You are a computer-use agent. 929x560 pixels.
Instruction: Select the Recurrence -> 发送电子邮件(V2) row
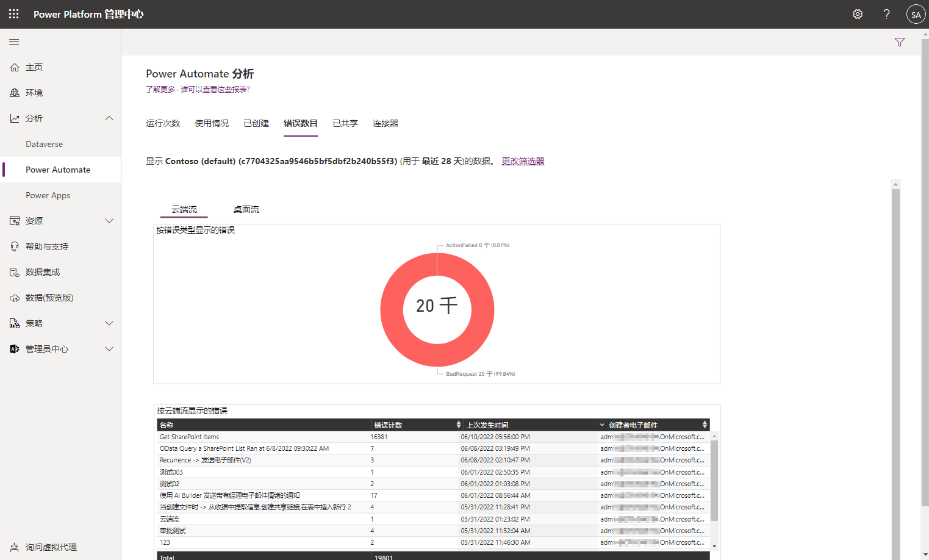click(433, 460)
